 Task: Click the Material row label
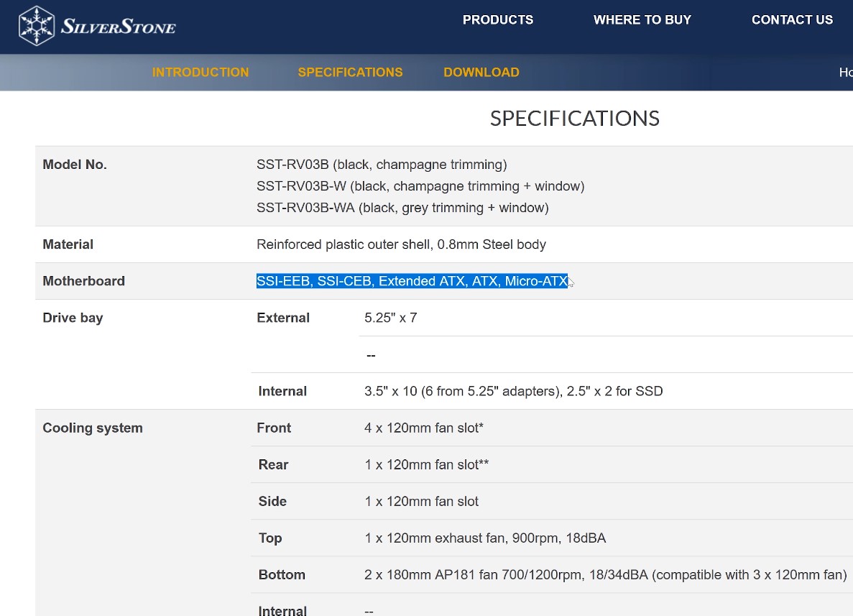coord(68,244)
